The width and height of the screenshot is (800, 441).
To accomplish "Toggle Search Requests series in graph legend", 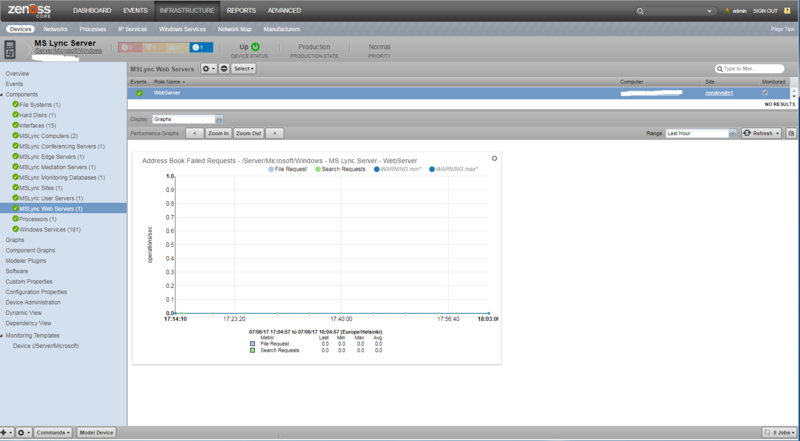I will click(x=340, y=169).
